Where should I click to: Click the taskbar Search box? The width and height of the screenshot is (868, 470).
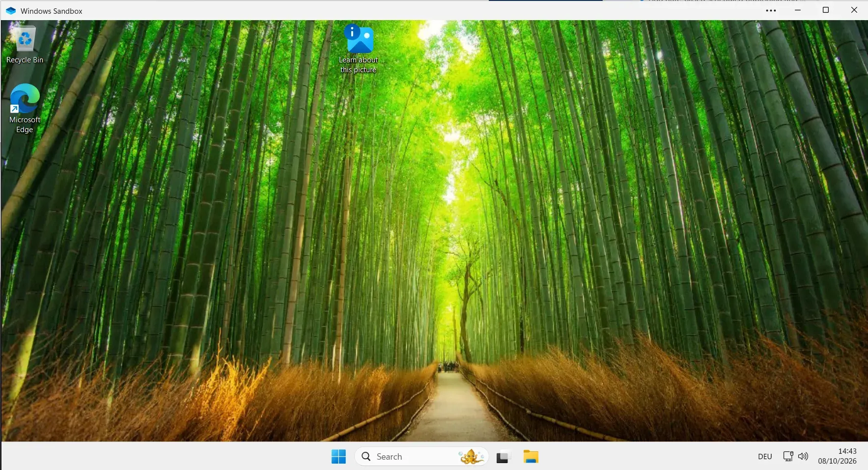click(421, 457)
